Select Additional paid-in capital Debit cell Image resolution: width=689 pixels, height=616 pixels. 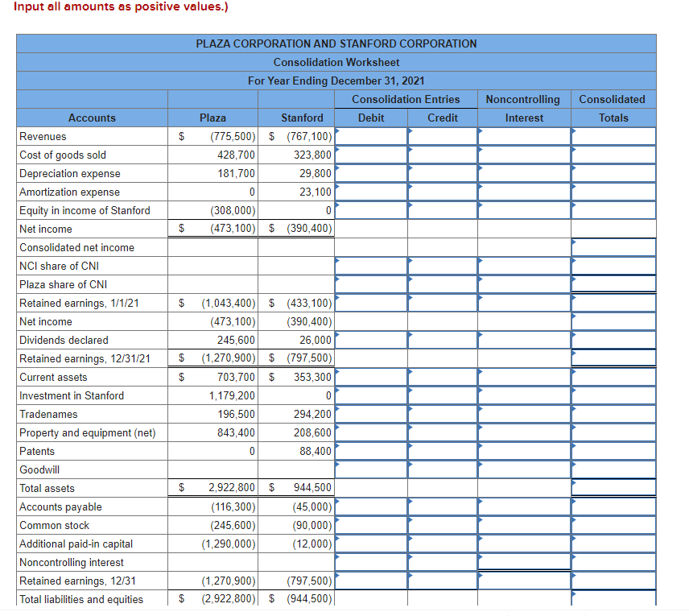click(x=371, y=544)
